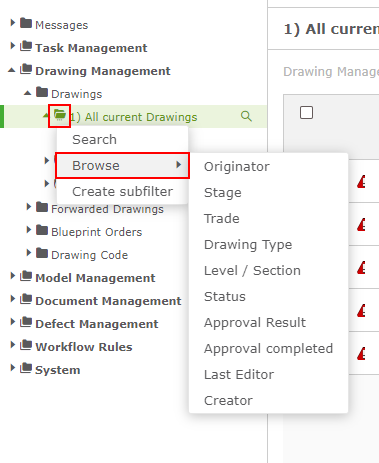The height and width of the screenshot is (463, 379).
Task: Click the Blueprint Orders folder icon
Action: coord(42,230)
